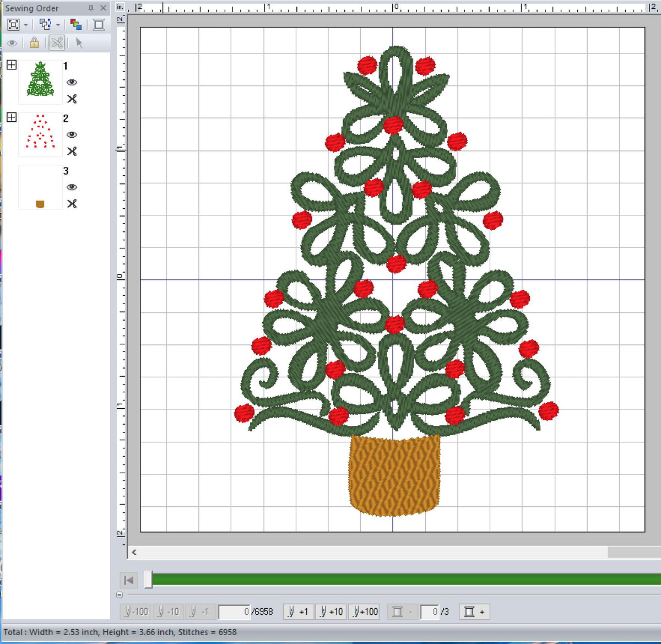Click the red-green-blue thread color icon

pyautogui.click(x=76, y=25)
